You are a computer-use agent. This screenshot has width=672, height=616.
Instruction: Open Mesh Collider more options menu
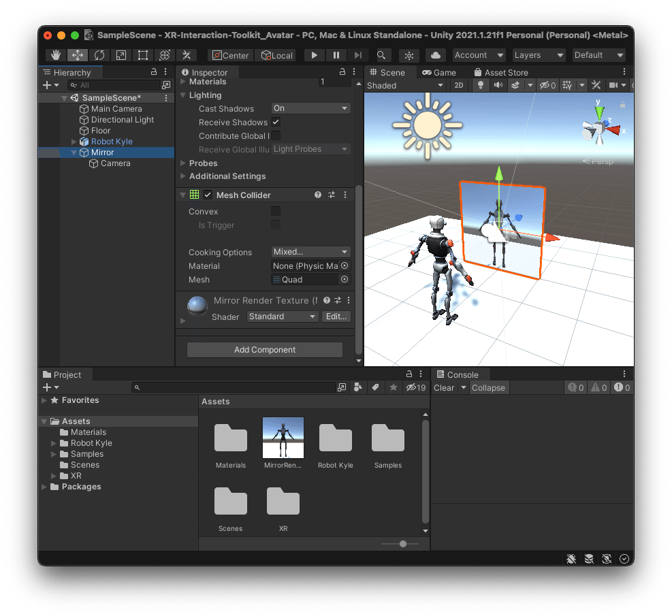coord(345,195)
